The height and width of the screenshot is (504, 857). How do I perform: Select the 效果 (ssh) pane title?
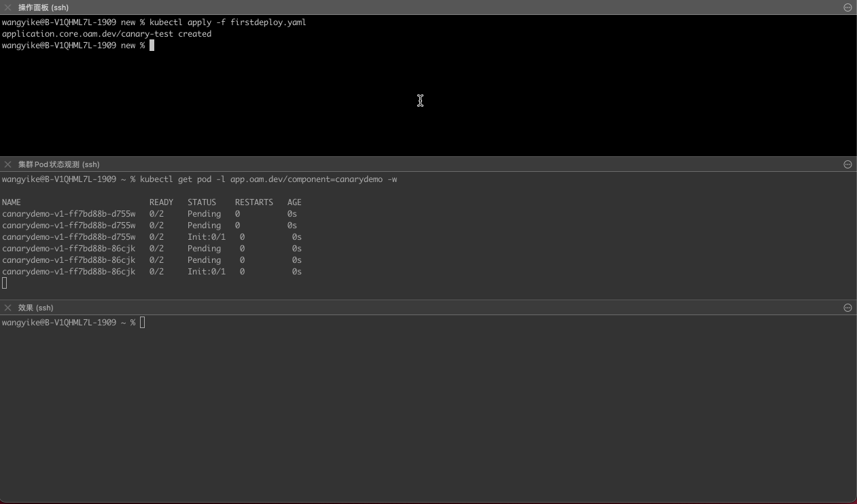[36, 308]
